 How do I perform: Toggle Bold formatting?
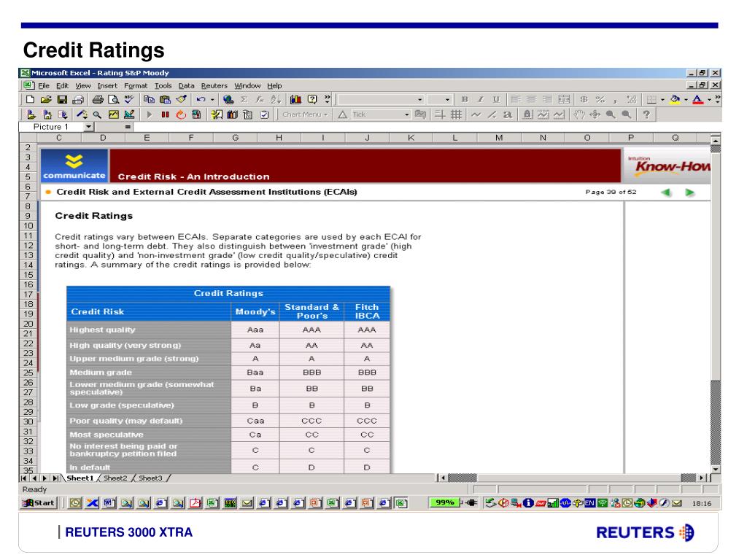(x=465, y=99)
